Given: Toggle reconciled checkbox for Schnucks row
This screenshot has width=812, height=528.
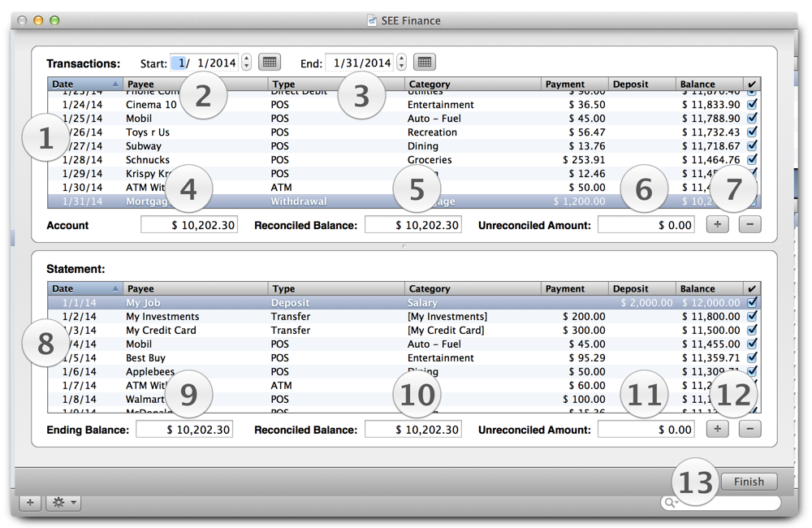Looking at the screenshot, I should 752,159.
